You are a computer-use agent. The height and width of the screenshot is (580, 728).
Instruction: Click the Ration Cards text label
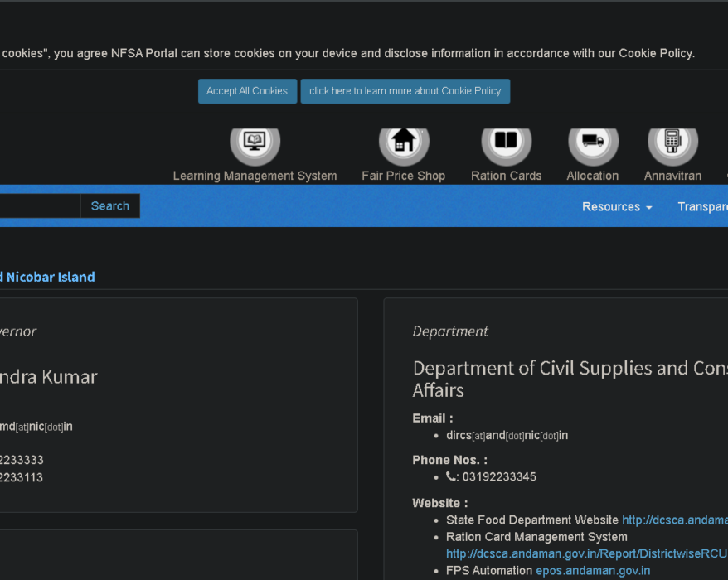[506, 176]
